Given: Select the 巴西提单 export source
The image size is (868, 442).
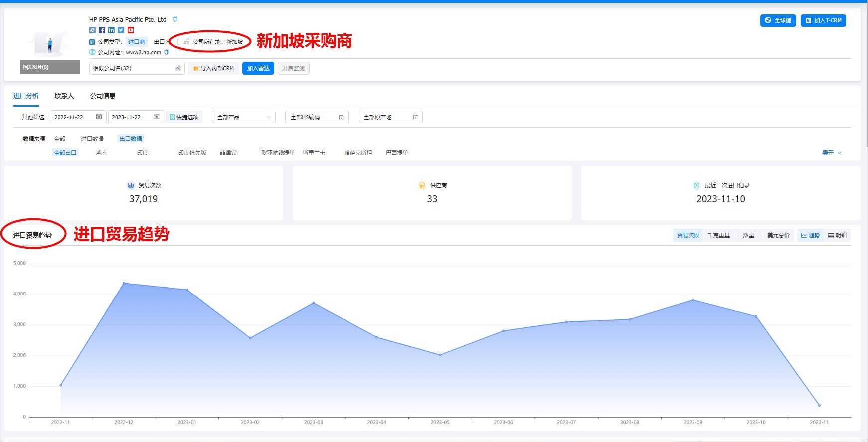Looking at the screenshot, I should [397, 153].
